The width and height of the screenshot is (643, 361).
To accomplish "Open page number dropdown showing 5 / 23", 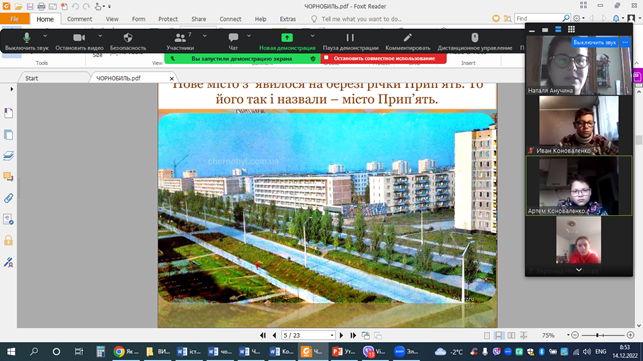I will tap(308, 335).
